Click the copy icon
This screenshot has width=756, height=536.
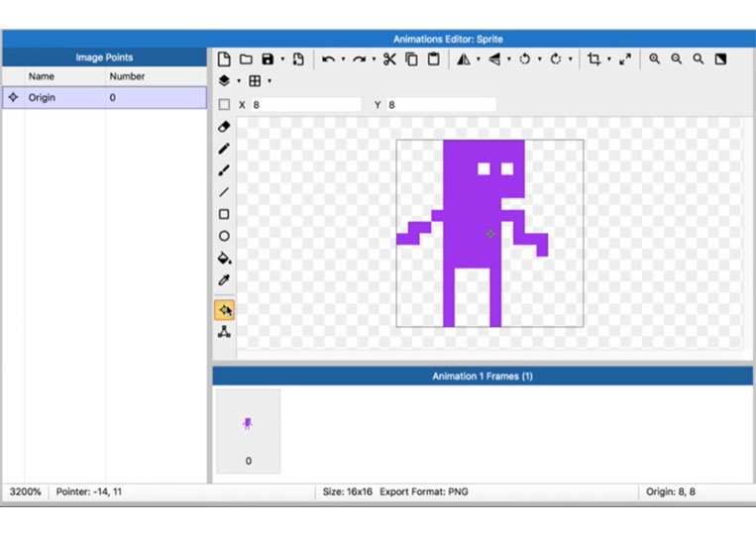412,59
